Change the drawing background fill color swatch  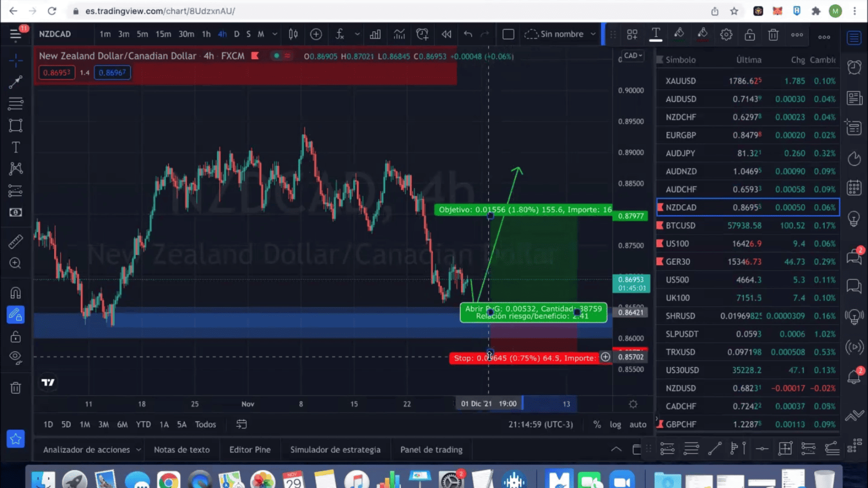coord(703,34)
